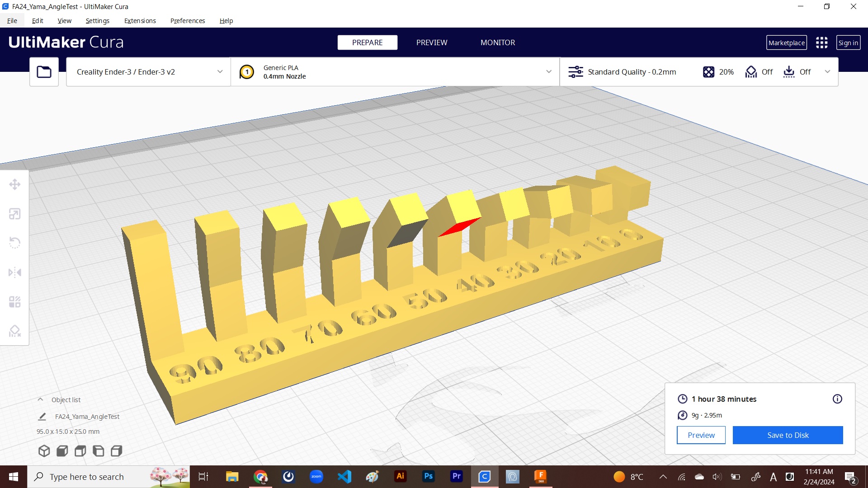
Task: Select the Per Model Settings tool
Action: [14, 302]
